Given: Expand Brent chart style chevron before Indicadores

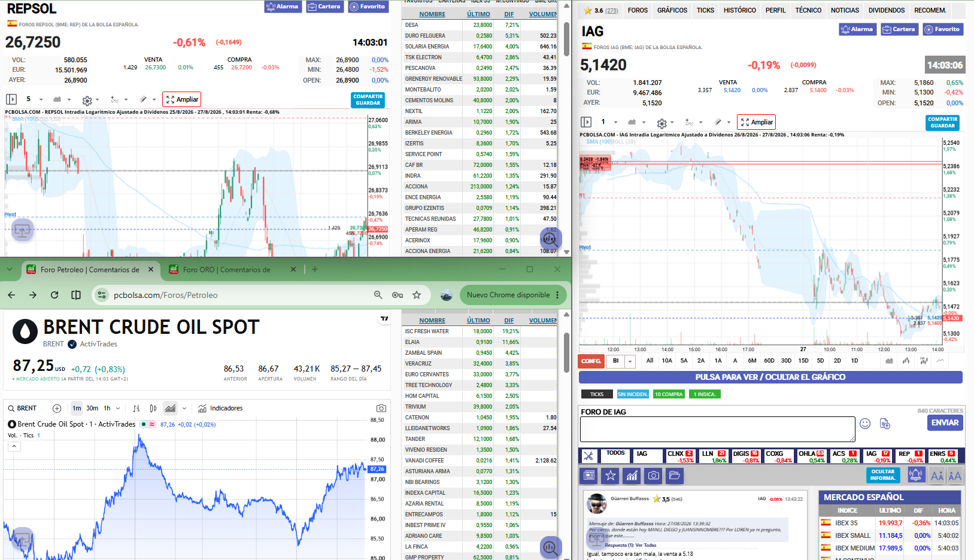Looking at the screenshot, I should click(184, 408).
